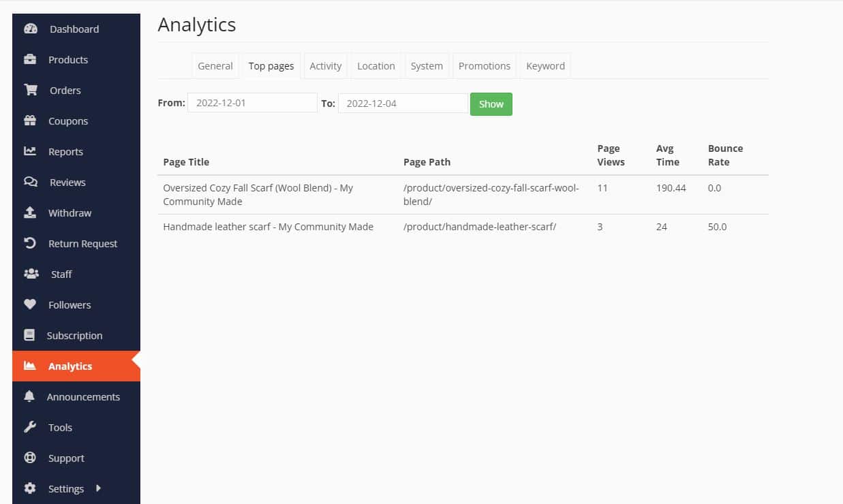This screenshot has height=504, width=843.
Task: Click the Page Title column header
Action: 186,162
